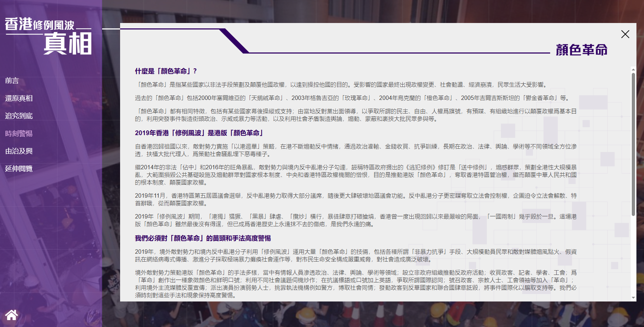Select the highlighted 時刻警惕 menu item
644x327 pixels.
coord(19,133)
